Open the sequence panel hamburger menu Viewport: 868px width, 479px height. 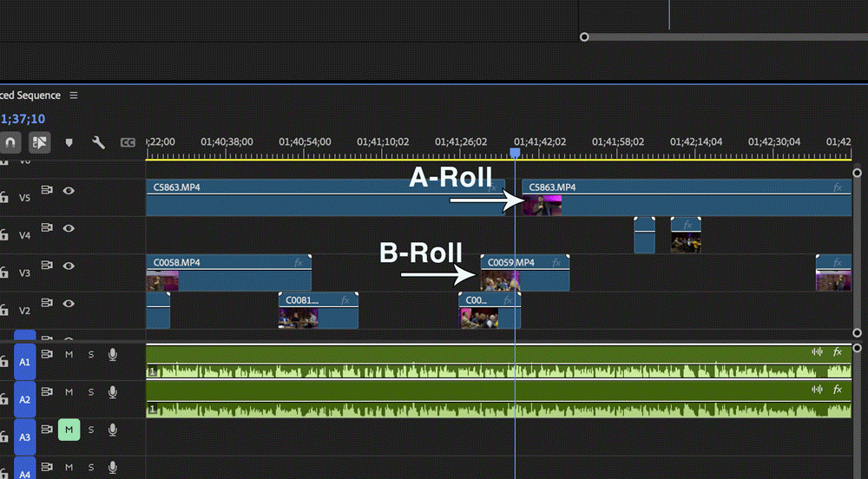74,95
